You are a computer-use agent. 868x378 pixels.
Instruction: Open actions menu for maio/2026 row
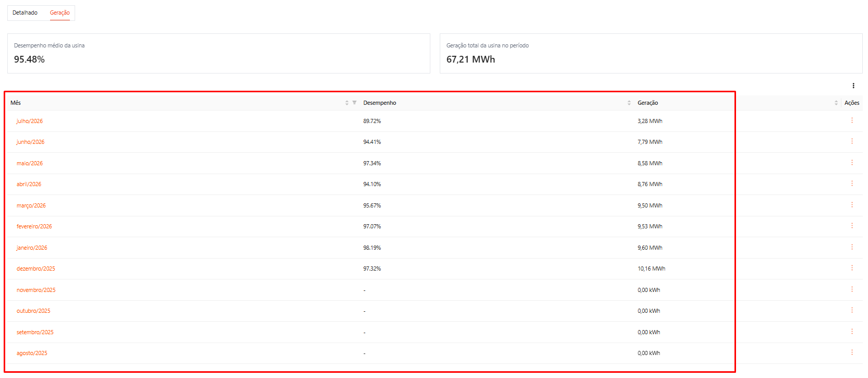coord(852,163)
